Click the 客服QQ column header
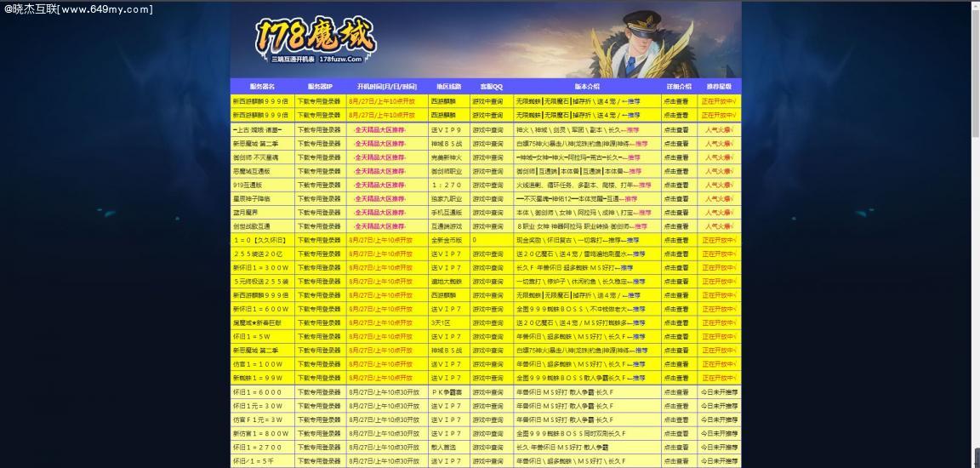The image size is (980, 468). (491, 87)
